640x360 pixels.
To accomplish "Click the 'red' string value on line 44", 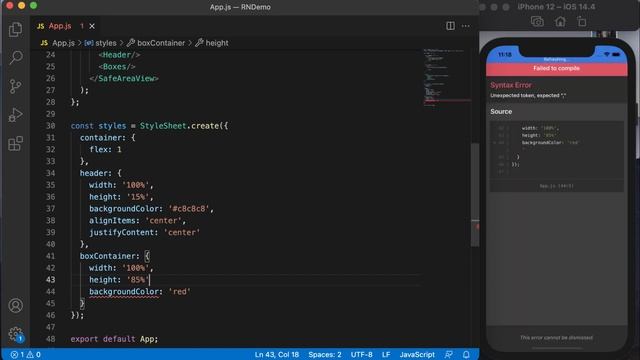I will [180, 291].
